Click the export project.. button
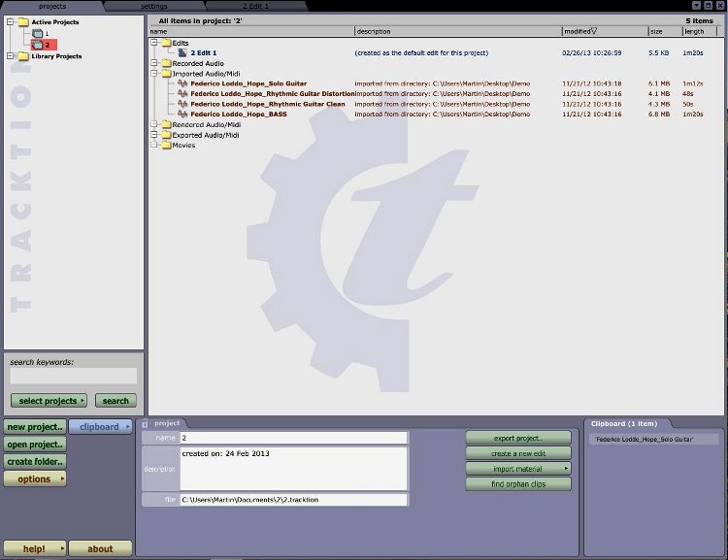Image resolution: width=728 pixels, height=560 pixels. click(518, 438)
